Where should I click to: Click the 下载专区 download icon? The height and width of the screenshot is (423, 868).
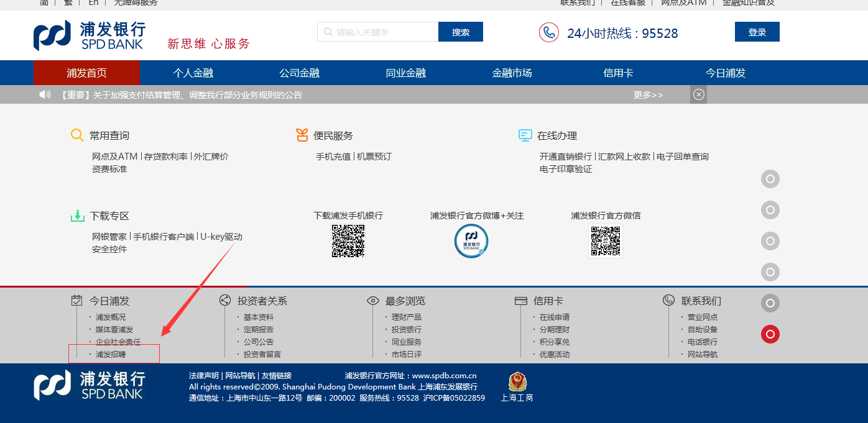(77, 216)
